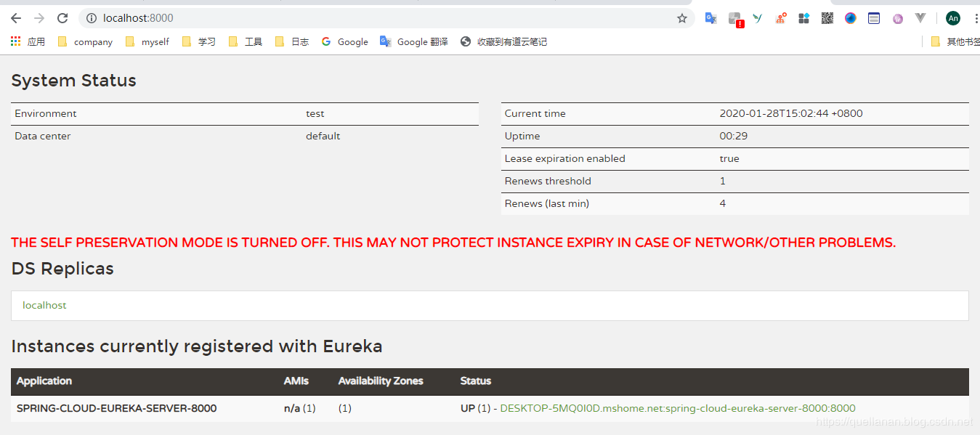
Task: Select the Lease expiration enabled label
Action: point(564,158)
